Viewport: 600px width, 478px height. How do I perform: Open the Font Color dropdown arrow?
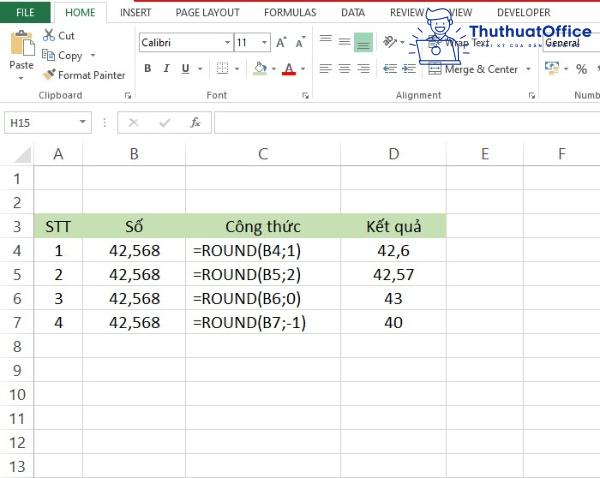point(303,69)
